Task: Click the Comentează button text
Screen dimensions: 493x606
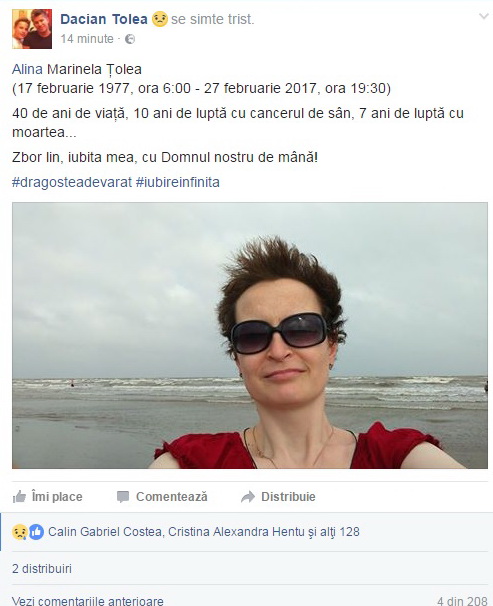Action: pyautogui.click(x=172, y=497)
